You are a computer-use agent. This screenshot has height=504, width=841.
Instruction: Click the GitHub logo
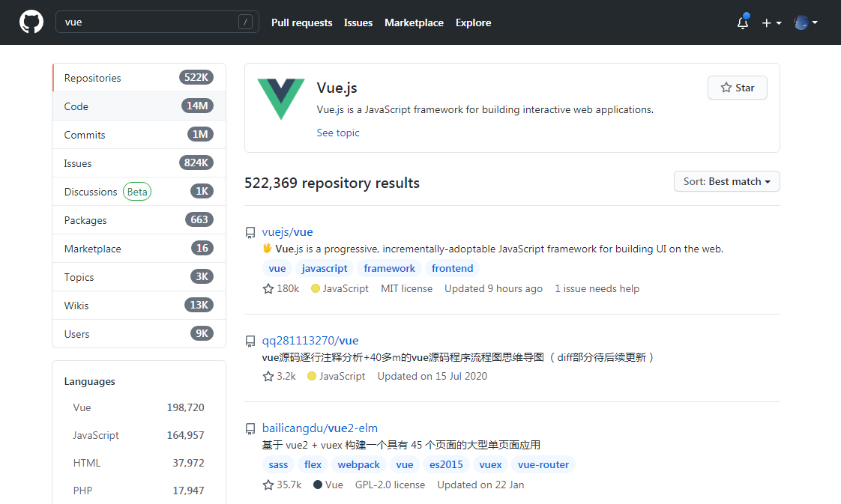pyautogui.click(x=31, y=22)
